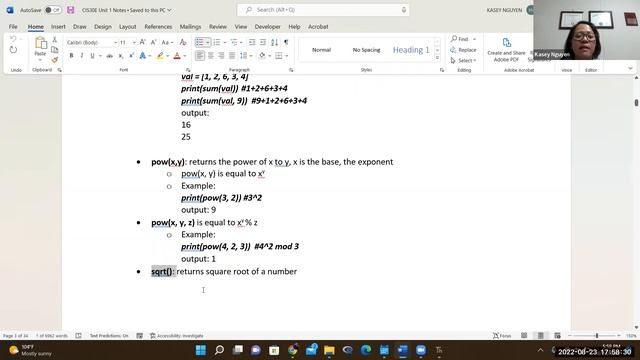Switch to the Insert tab
Screen dimensions: 640x360
(x=58, y=27)
